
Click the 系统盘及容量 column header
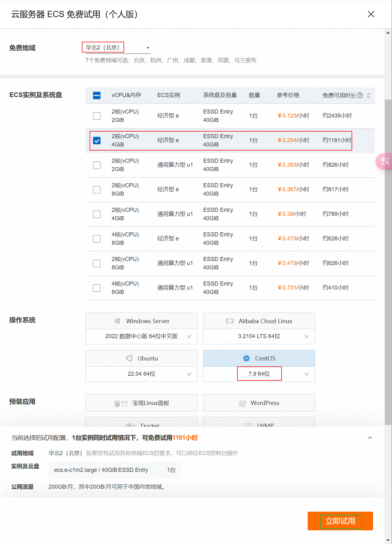pyautogui.click(x=220, y=95)
